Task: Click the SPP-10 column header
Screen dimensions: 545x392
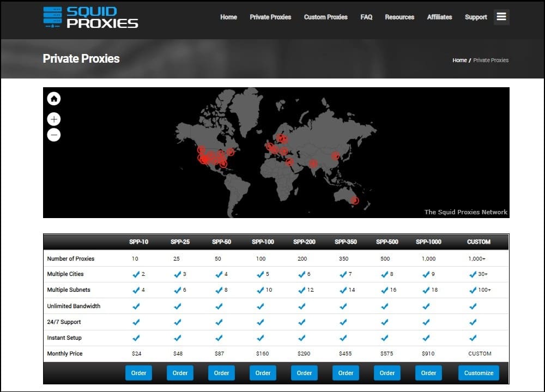Action: [138, 242]
